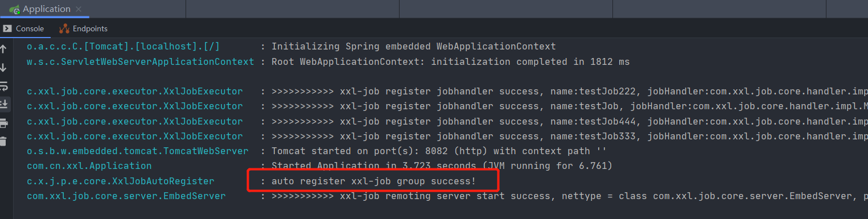Toggle soft-wrap for console output
This screenshot has height=219, width=868.
click(5, 86)
